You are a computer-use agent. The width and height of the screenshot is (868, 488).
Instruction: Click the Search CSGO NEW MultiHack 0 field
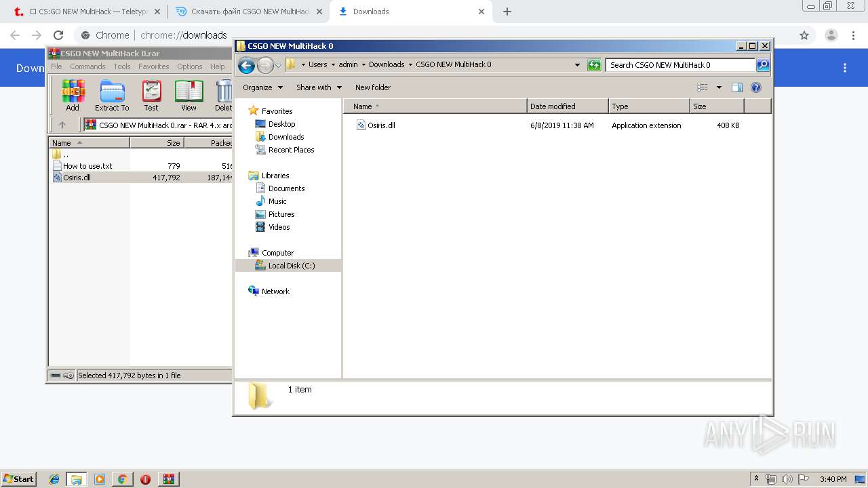coord(680,65)
